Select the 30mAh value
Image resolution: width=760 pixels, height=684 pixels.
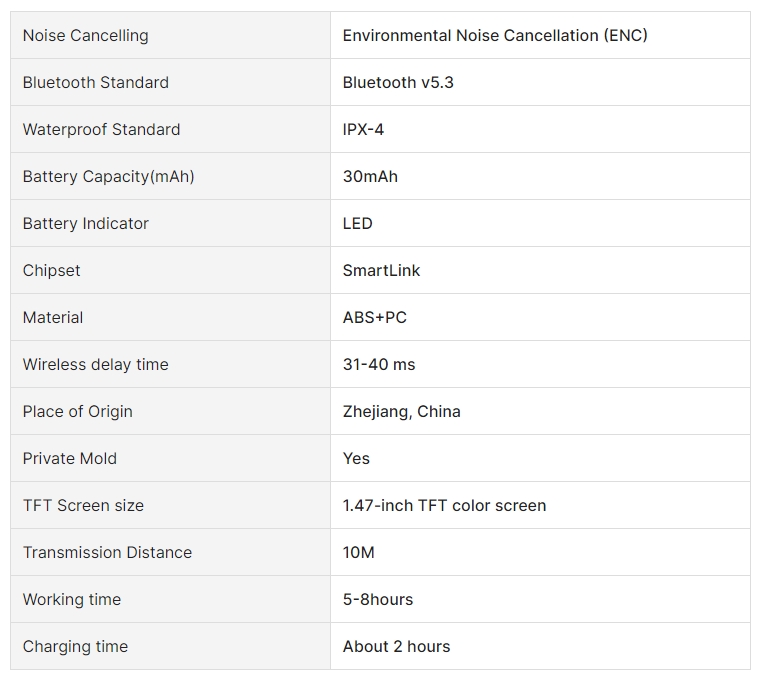(x=370, y=176)
